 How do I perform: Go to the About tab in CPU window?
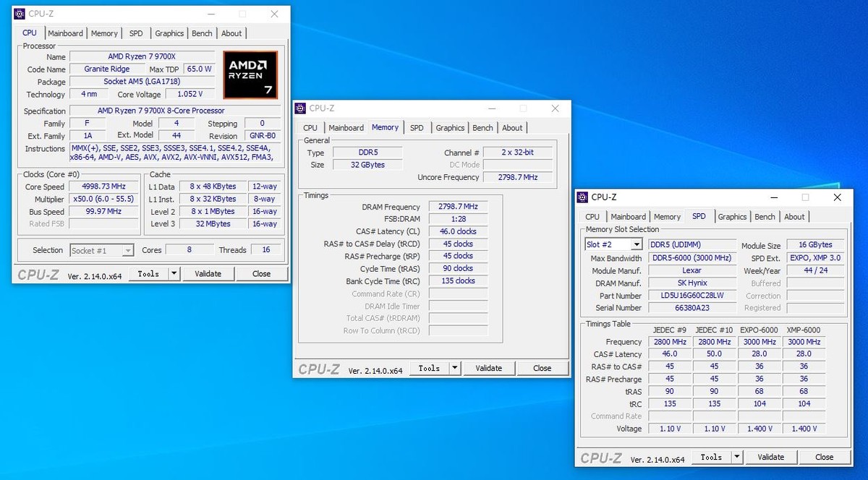[231, 33]
